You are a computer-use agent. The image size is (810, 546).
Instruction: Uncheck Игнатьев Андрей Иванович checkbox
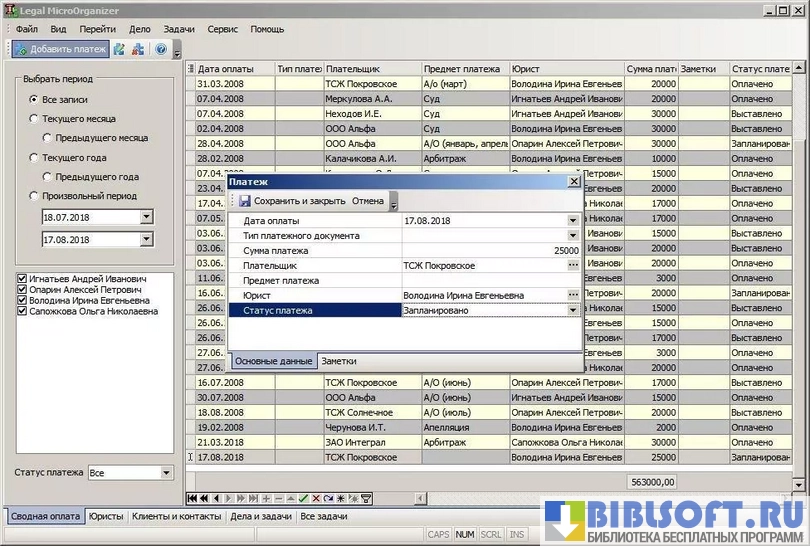pyautogui.click(x=23, y=278)
